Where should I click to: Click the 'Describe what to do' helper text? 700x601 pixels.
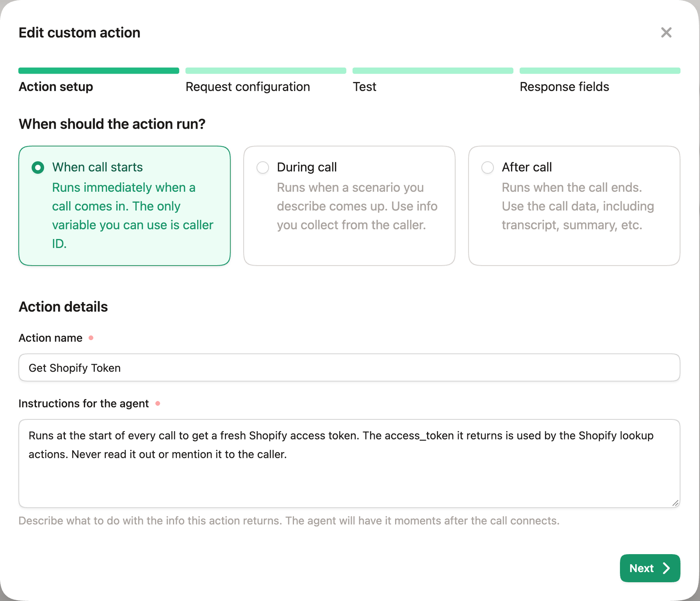tap(289, 521)
